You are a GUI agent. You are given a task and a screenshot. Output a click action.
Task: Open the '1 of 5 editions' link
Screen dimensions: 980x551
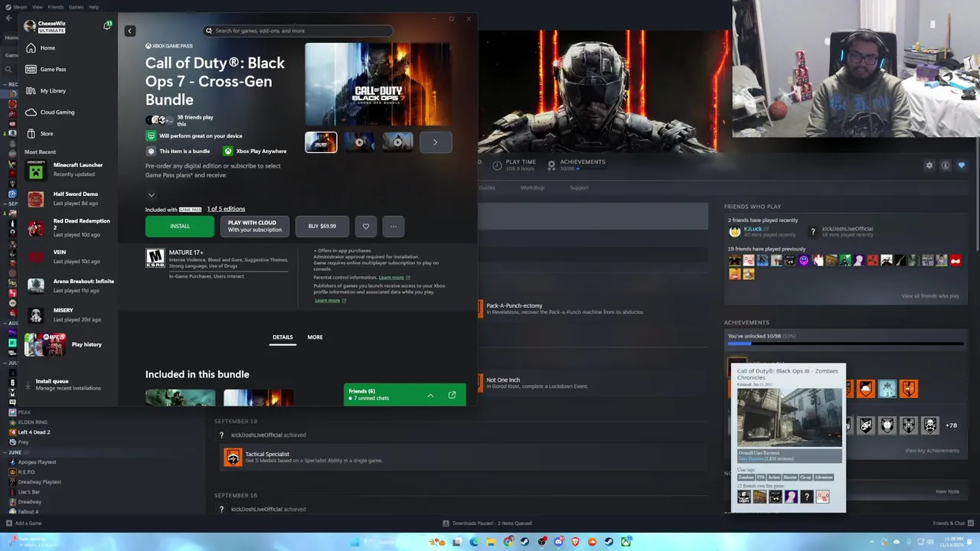coord(226,209)
